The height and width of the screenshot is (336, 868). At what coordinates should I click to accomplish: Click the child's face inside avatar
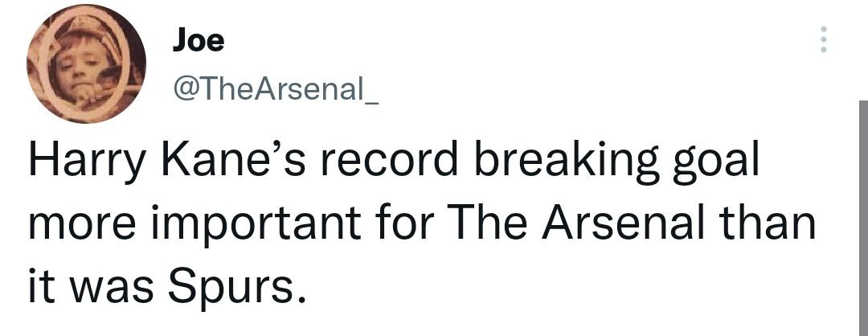(76, 68)
